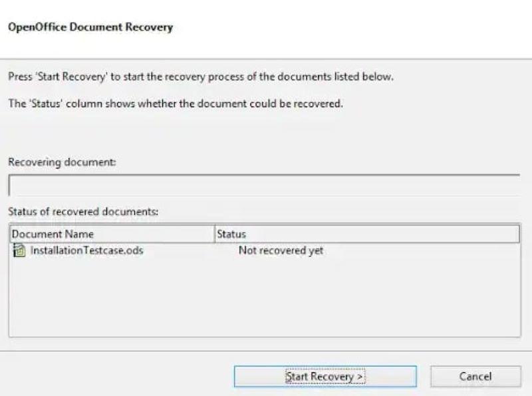Image resolution: width=532 pixels, height=396 pixels.
Task: Select the InstallationTestcase.ods file name
Action: pyautogui.click(x=87, y=250)
